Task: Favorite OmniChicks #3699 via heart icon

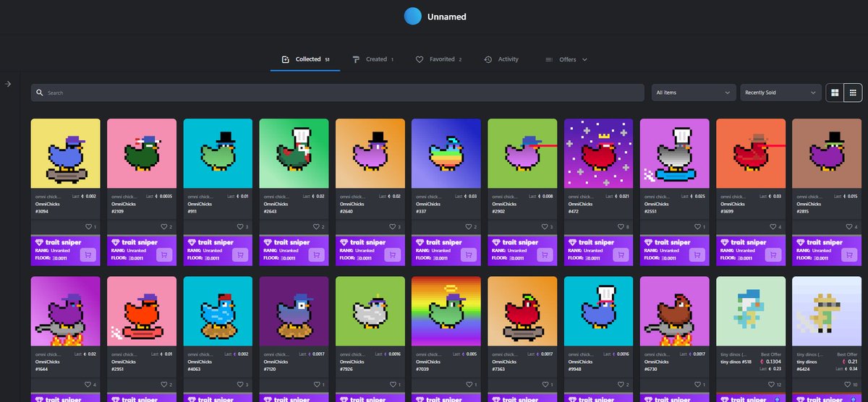Action: tap(773, 227)
